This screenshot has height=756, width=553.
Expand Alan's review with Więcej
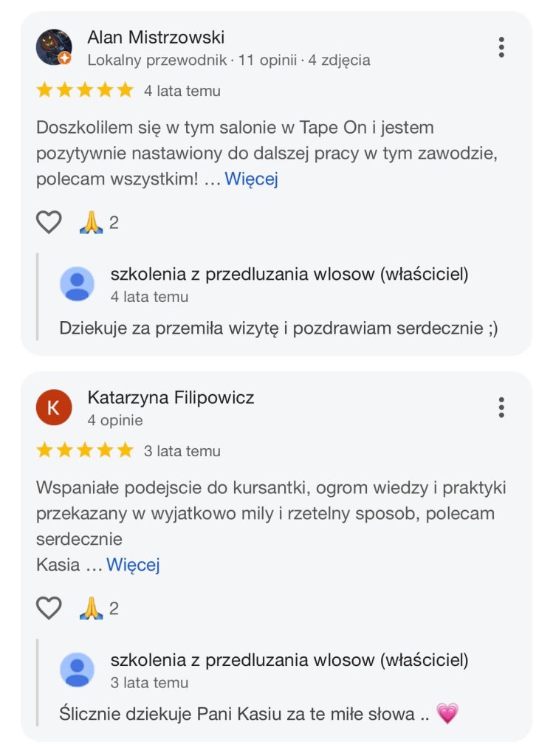click(x=251, y=179)
